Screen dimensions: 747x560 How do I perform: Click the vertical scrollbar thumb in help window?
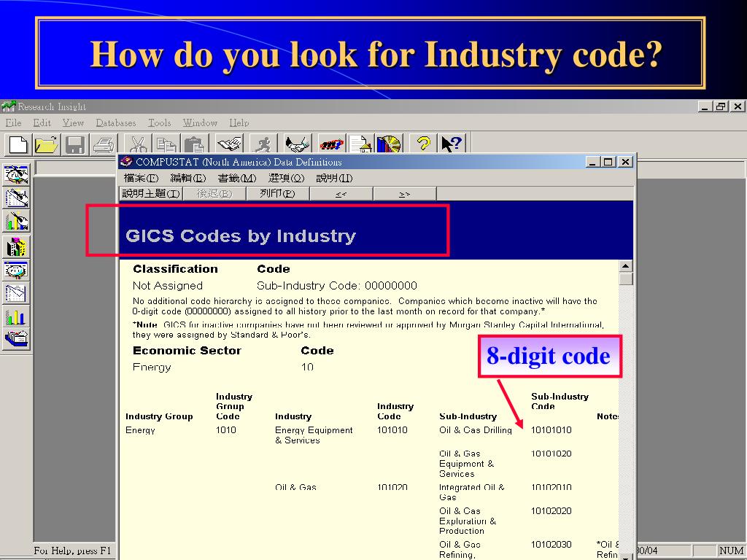click(626, 279)
